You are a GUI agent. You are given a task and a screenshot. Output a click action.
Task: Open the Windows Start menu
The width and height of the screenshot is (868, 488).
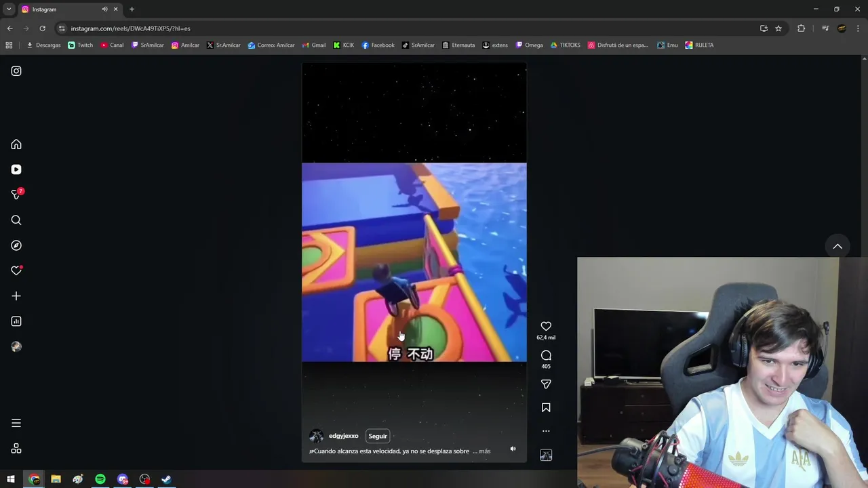tap(11, 479)
